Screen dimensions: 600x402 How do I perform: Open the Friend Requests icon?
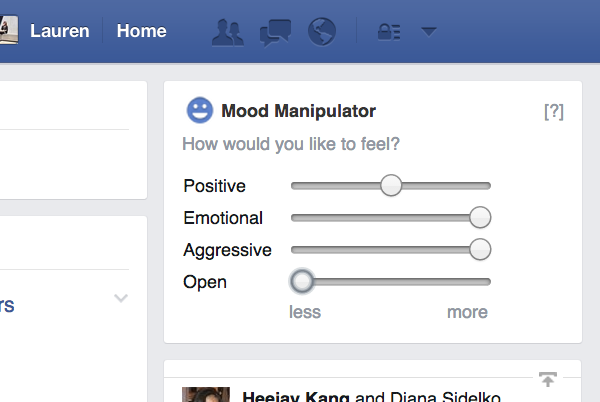[x=228, y=32]
